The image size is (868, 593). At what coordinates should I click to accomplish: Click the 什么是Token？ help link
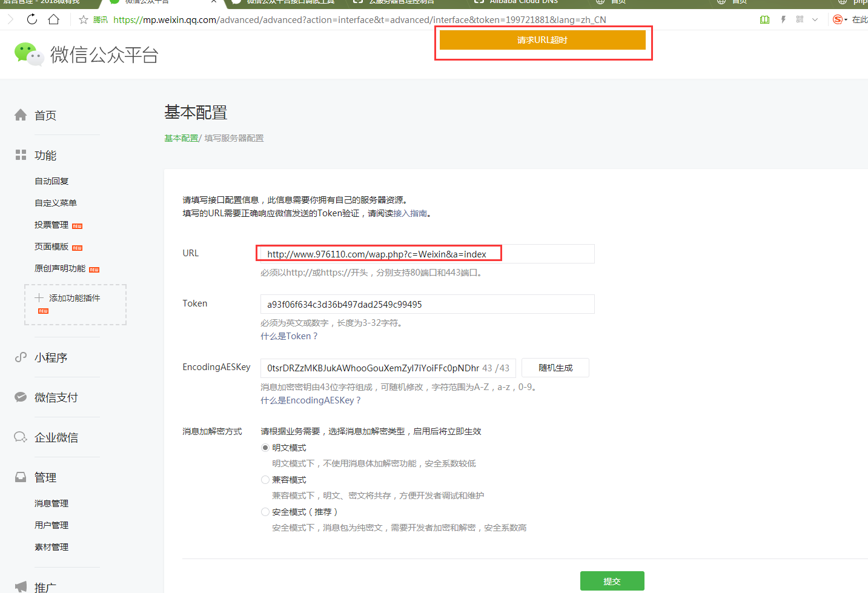289,336
